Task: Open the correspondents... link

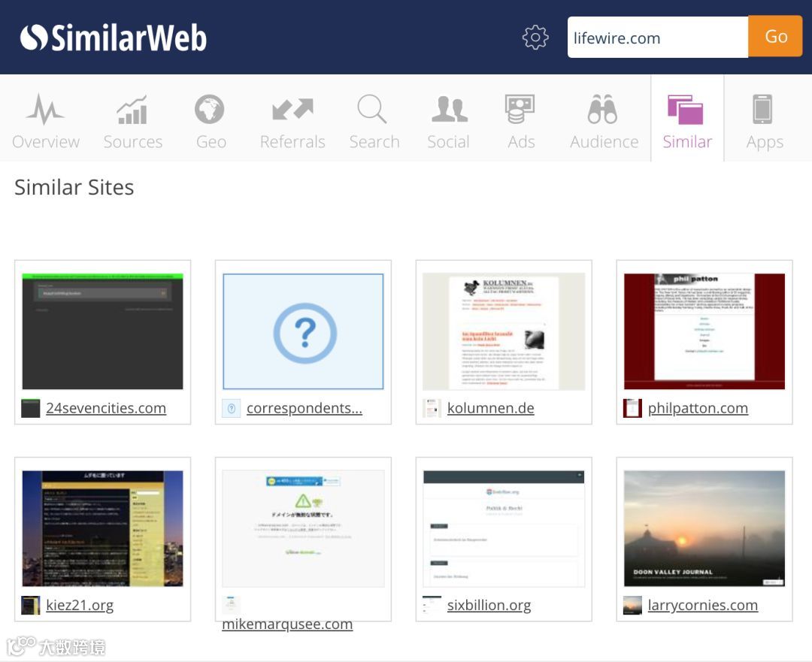Action: pos(304,408)
